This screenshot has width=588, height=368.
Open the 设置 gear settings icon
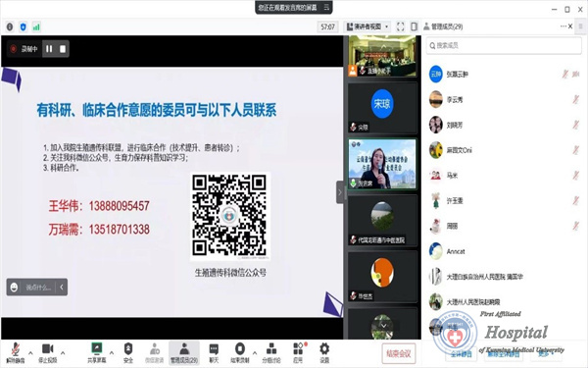point(324,352)
